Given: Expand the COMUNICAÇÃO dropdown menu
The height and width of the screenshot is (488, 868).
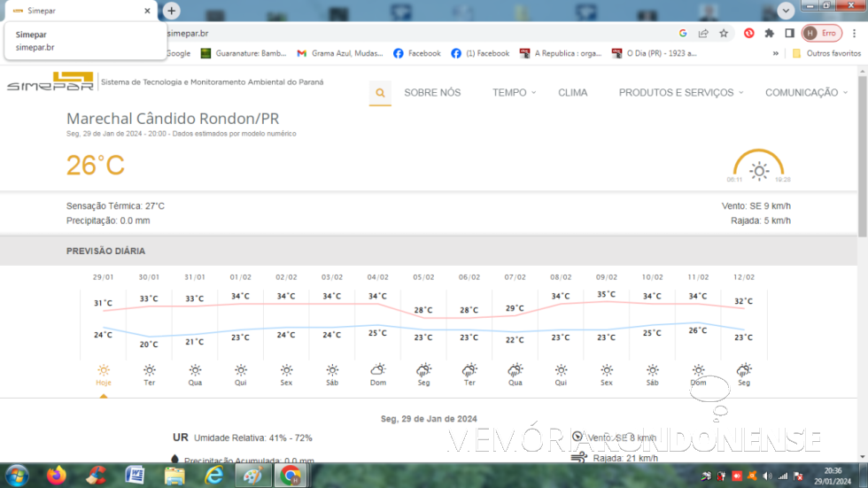Looking at the screenshot, I should [806, 93].
